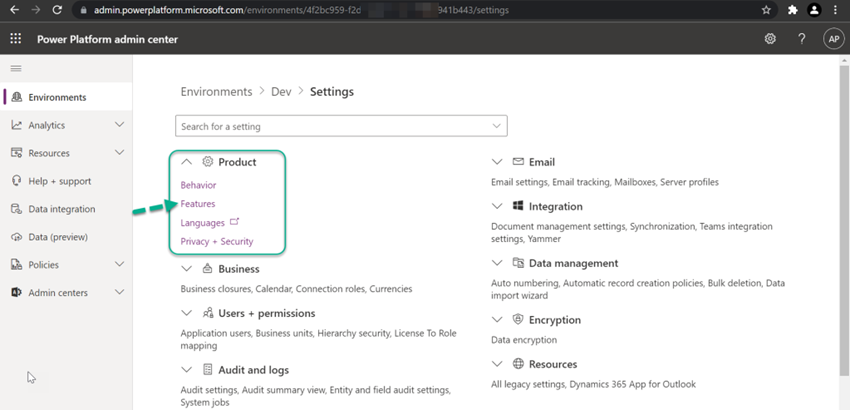The image size is (850, 410).
Task: Click the Business briefcase icon
Action: [x=207, y=268]
